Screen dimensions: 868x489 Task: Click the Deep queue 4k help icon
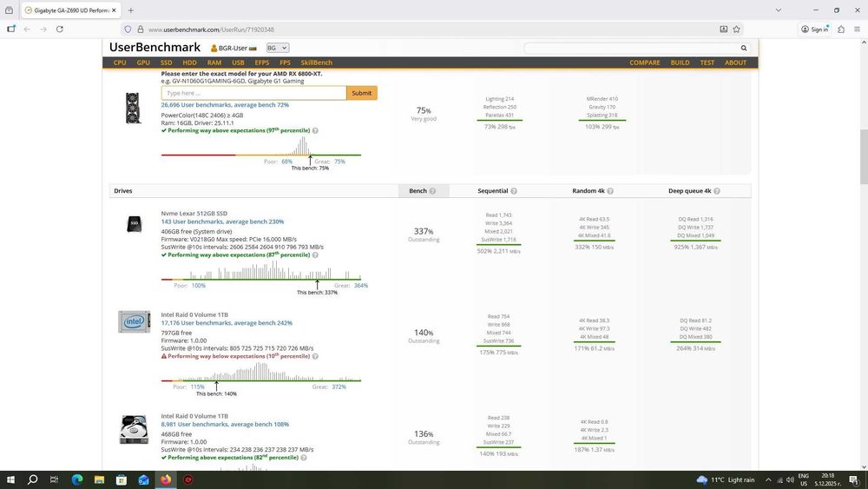click(716, 191)
